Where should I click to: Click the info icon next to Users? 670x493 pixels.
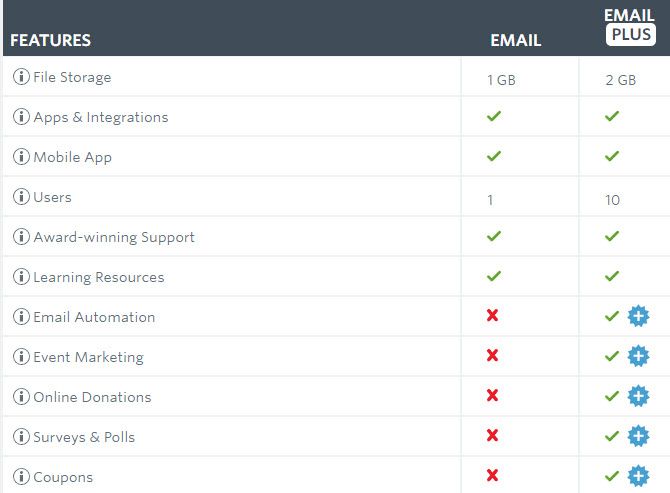click(21, 197)
